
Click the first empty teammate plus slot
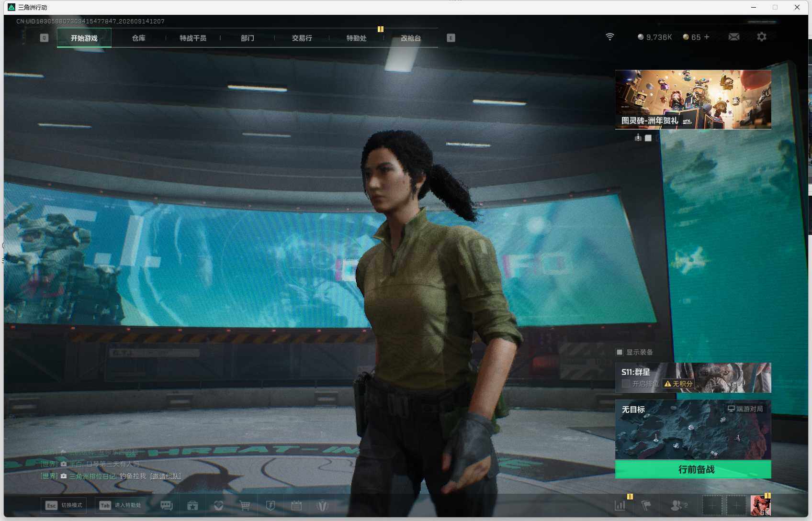point(712,505)
